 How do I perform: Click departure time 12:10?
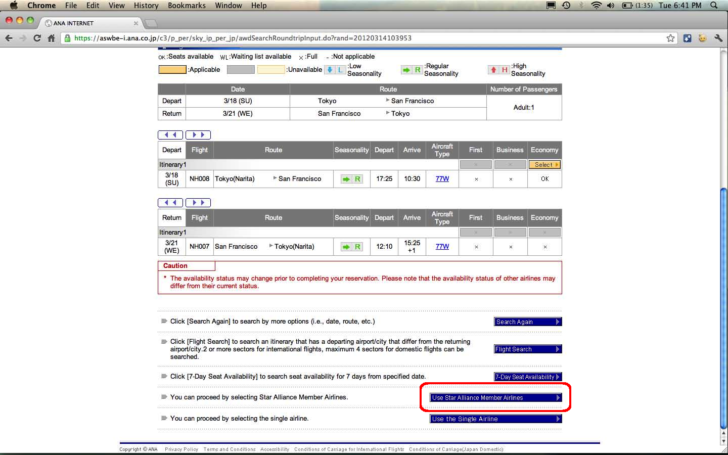tap(384, 247)
